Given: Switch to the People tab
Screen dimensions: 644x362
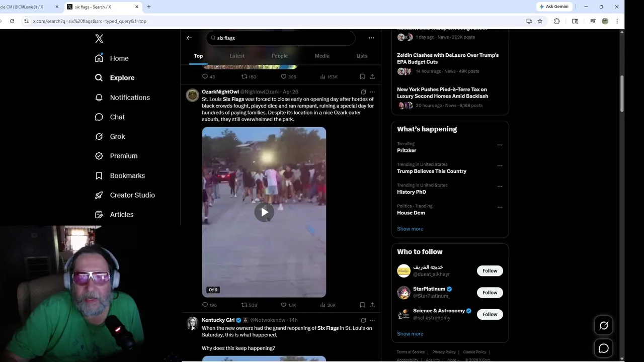Looking at the screenshot, I should coord(280,56).
